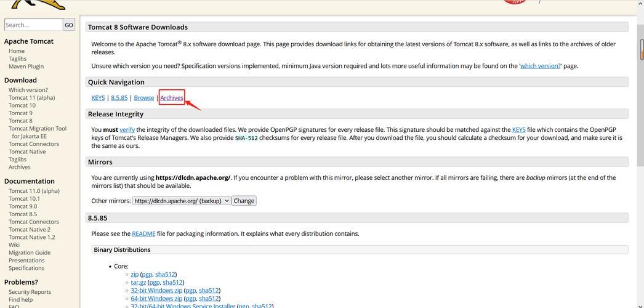Open sha512 checksum for zip
Screen dimensions: 644x308
(x=165, y=274)
